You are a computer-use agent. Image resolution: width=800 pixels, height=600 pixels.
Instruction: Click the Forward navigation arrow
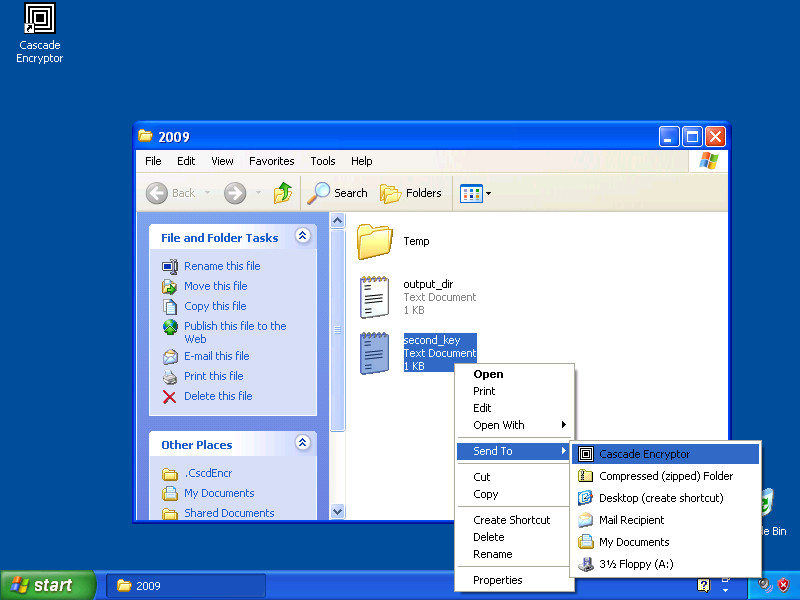click(x=235, y=193)
